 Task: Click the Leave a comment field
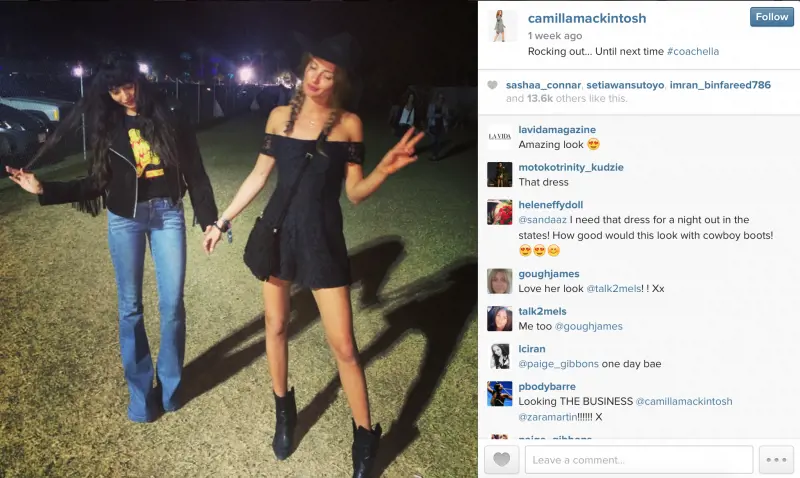click(639, 460)
